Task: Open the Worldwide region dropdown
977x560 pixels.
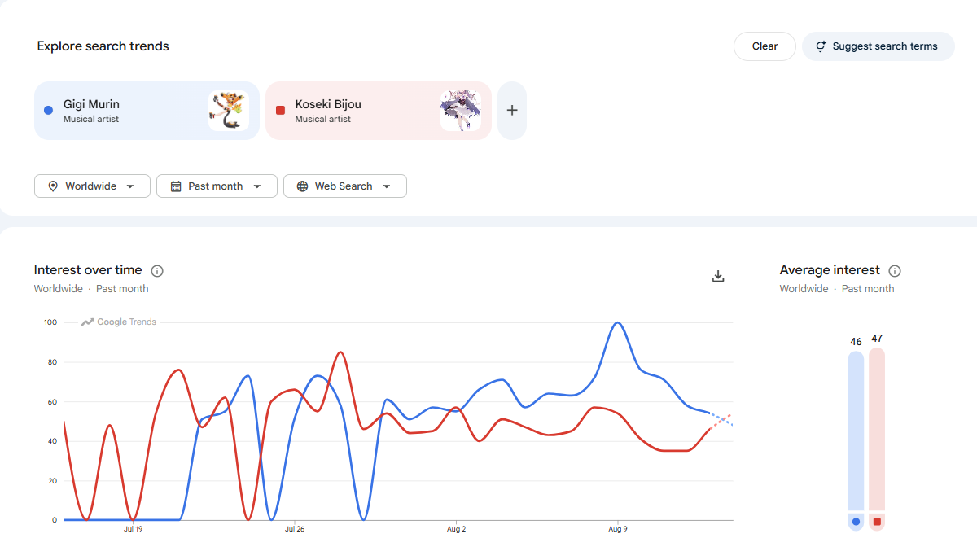Action: [x=92, y=186]
